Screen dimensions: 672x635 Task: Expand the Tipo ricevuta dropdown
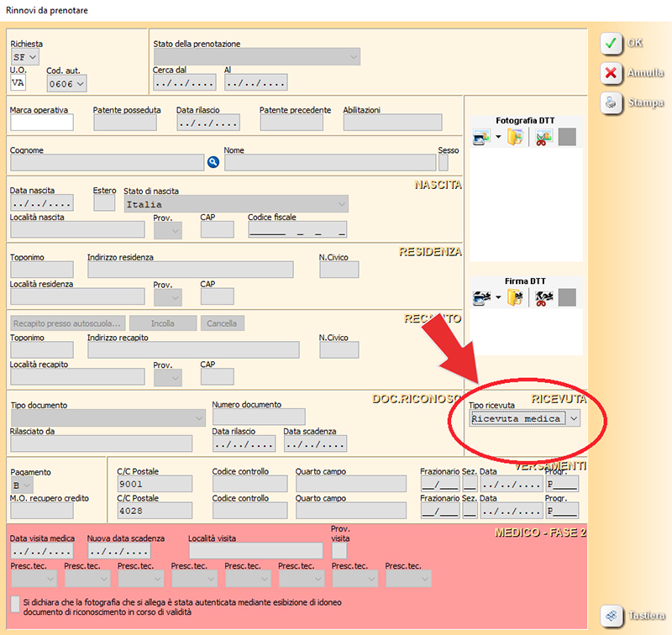click(573, 417)
